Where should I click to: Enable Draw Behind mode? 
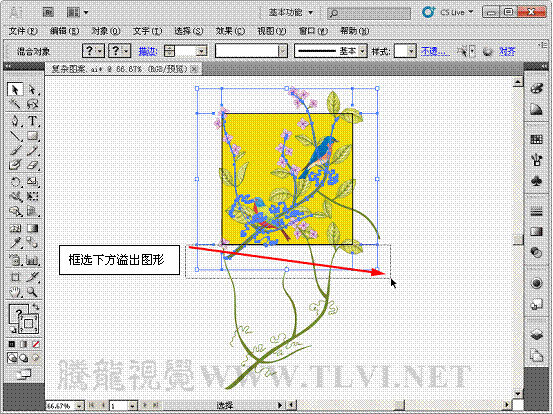[x=24, y=358]
